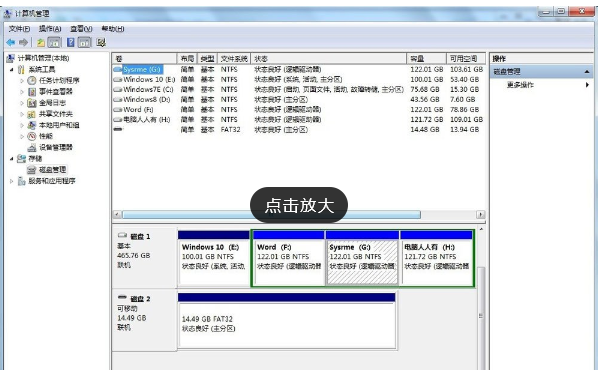This screenshot has height=370, width=598.
Task: Select the 系统工具 tools icon
Action: pyautogui.click(x=21, y=69)
